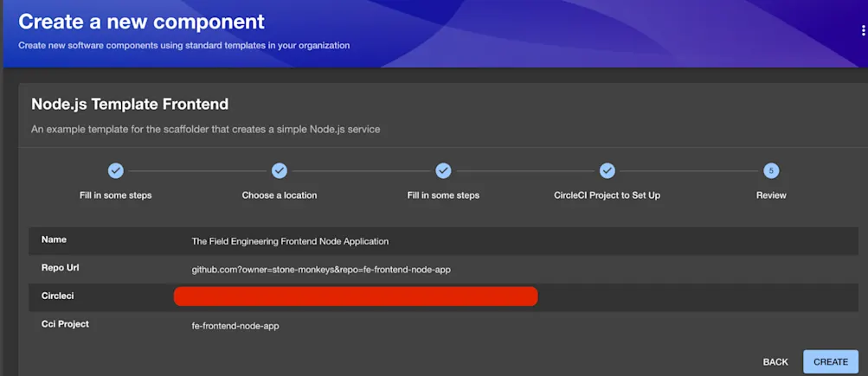Click the Repo Url github.com value
The image size is (868, 376).
[321, 270]
